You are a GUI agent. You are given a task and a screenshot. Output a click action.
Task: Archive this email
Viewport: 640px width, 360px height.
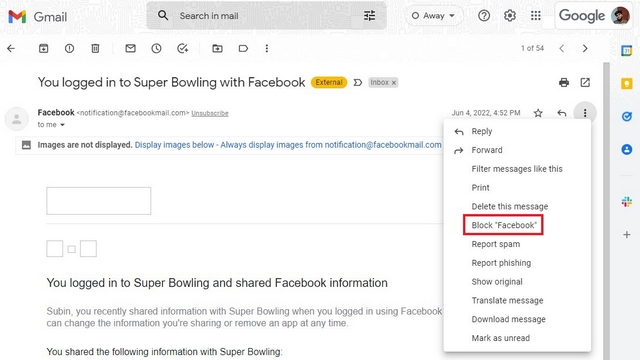pos(43,49)
